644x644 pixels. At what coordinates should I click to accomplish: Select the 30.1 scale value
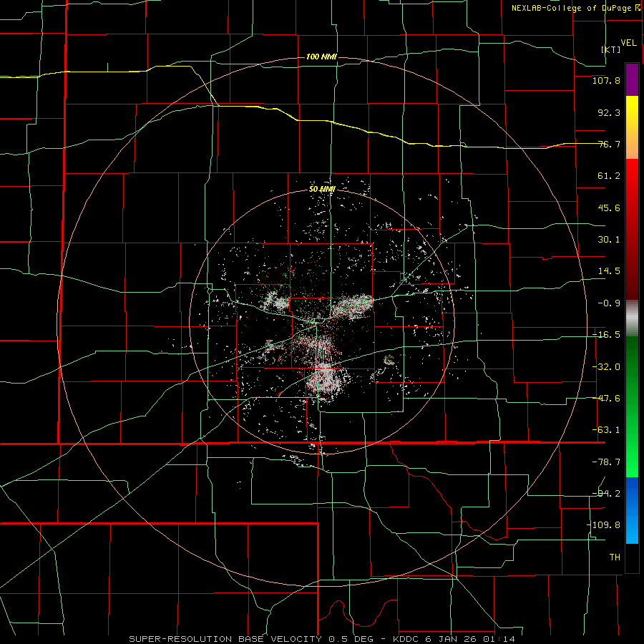pyautogui.click(x=609, y=240)
